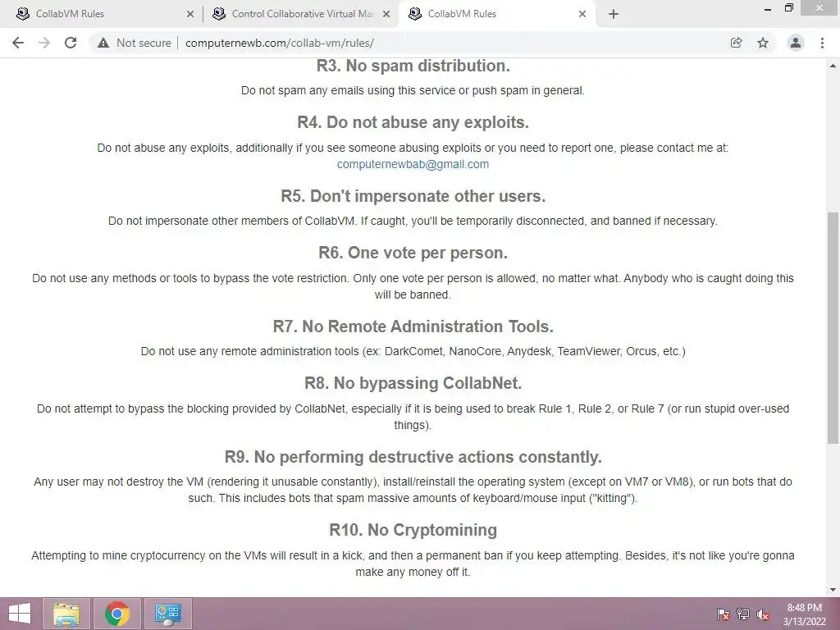This screenshot has width=840, height=630.
Task: Share this page icon in address bar
Action: [x=736, y=43]
